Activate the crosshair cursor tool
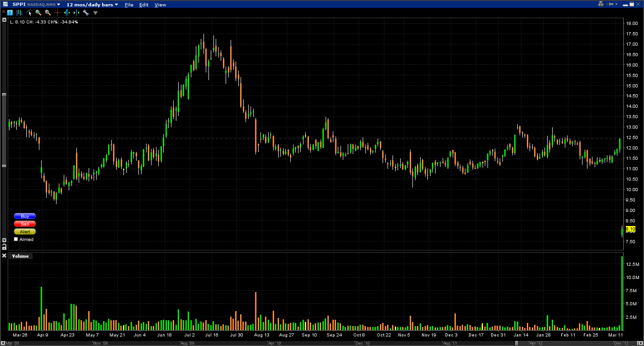 tap(57, 13)
